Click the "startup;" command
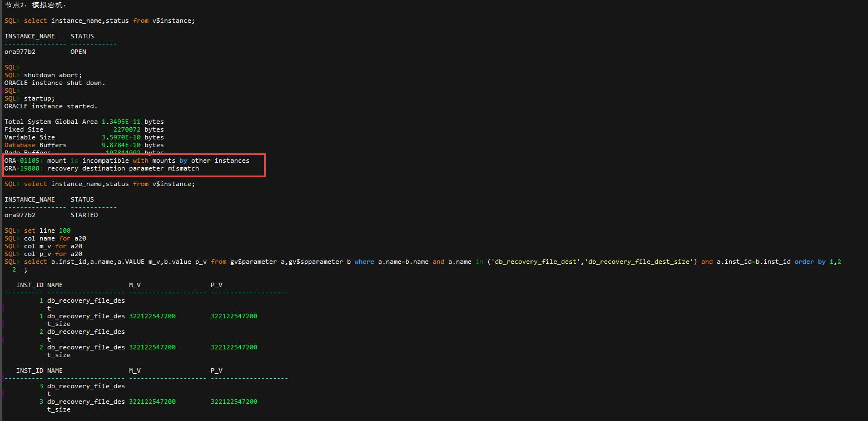This screenshot has height=421, width=868. point(39,98)
